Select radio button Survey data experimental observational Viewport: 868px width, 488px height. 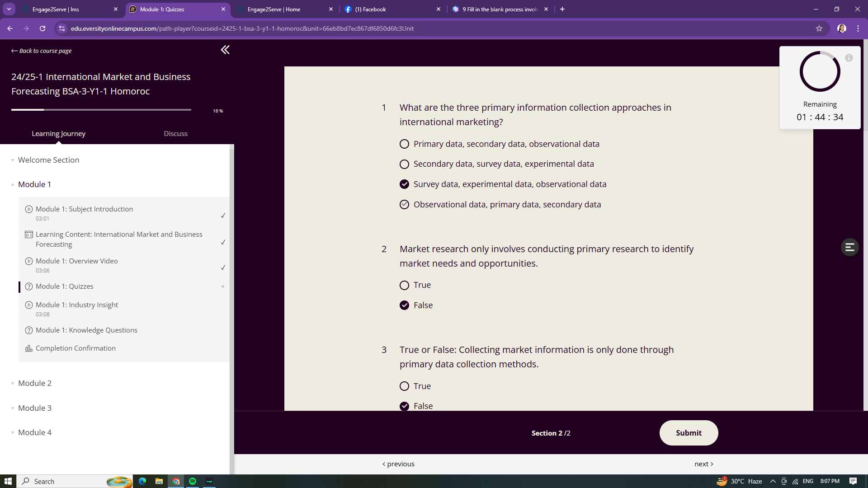point(405,184)
